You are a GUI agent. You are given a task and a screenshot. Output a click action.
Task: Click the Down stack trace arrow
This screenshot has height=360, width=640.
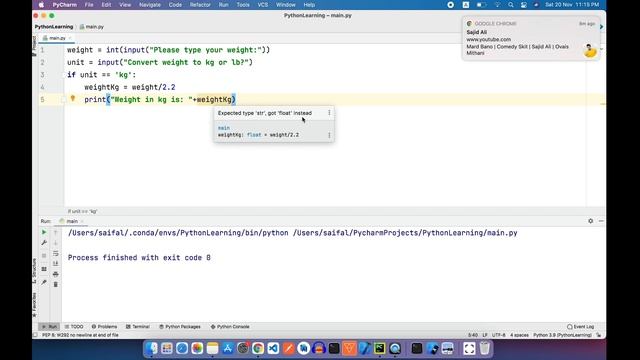click(x=56, y=243)
